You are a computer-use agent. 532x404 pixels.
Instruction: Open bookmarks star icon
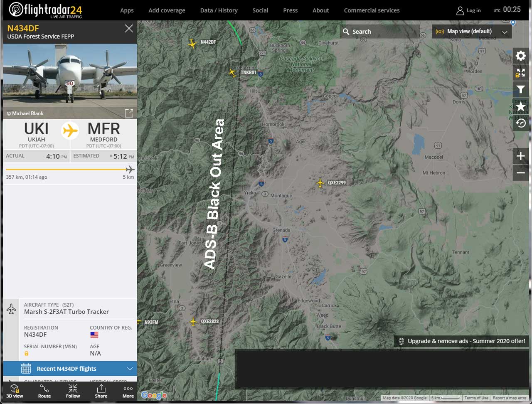(520, 106)
